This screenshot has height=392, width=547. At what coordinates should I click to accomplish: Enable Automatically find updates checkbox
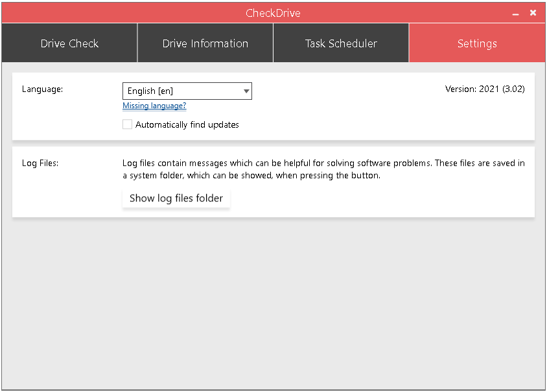click(127, 124)
